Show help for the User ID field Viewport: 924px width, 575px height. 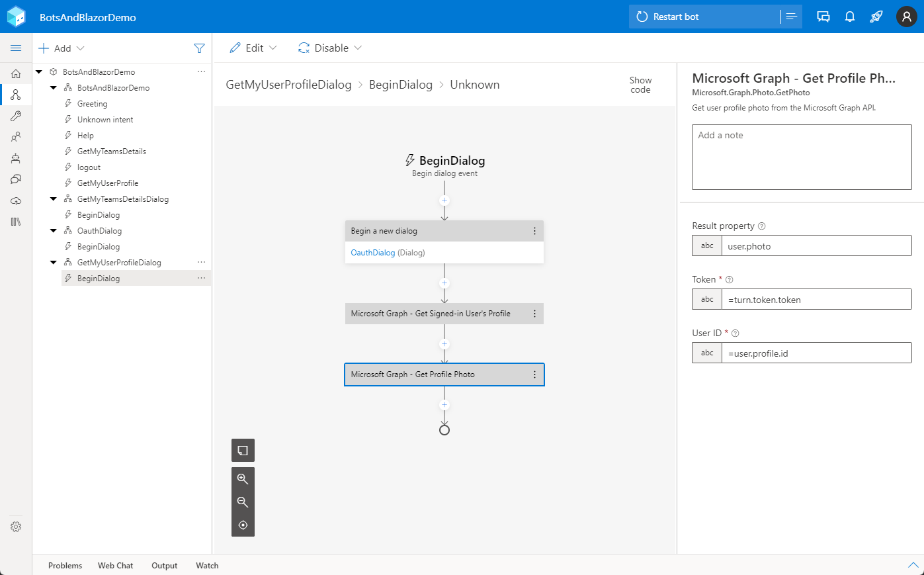tap(735, 333)
